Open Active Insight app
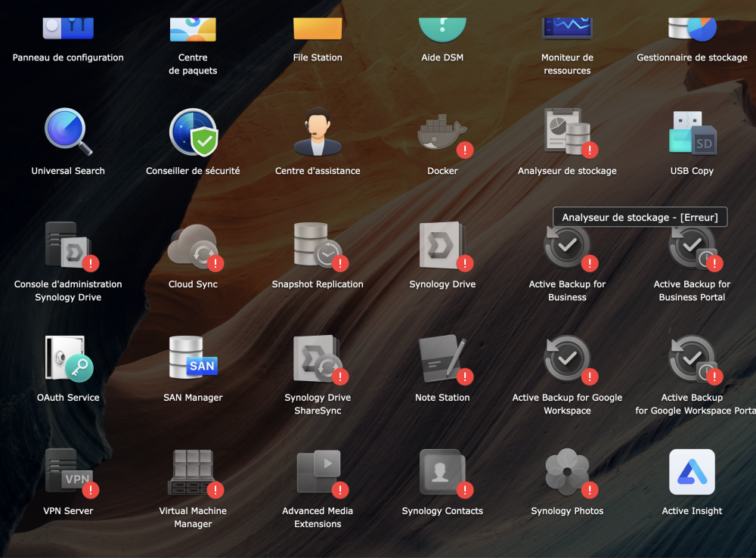756x558 pixels. point(692,473)
